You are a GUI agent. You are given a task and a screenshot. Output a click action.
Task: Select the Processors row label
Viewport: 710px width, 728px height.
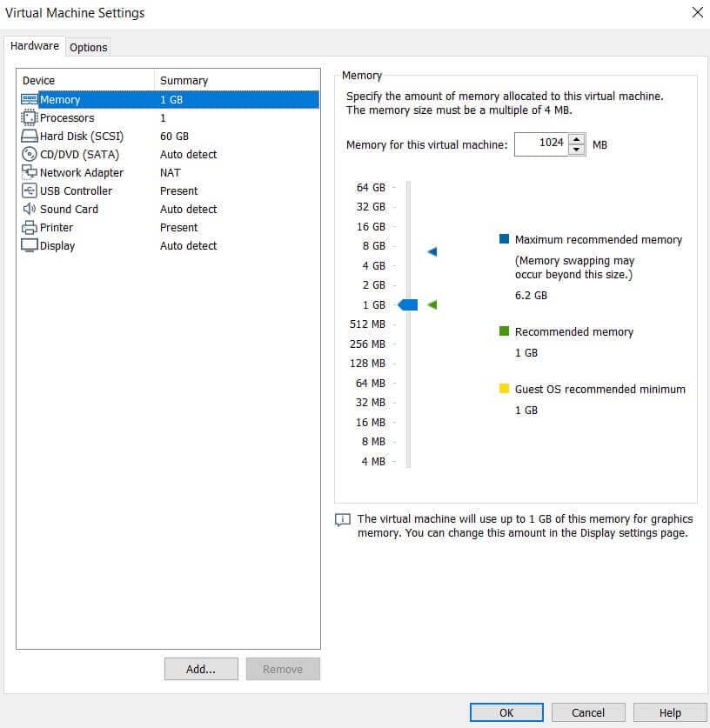coord(67,118)
